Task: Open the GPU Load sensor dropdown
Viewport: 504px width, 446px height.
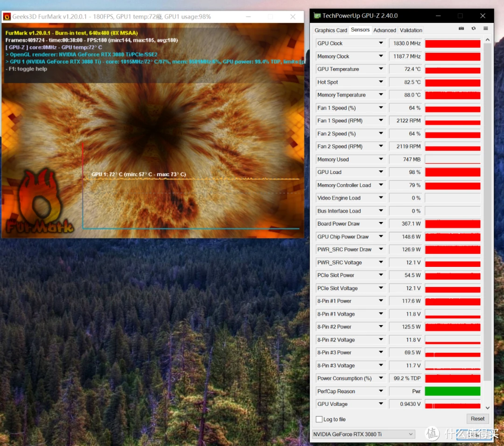Action: (381, 172)
